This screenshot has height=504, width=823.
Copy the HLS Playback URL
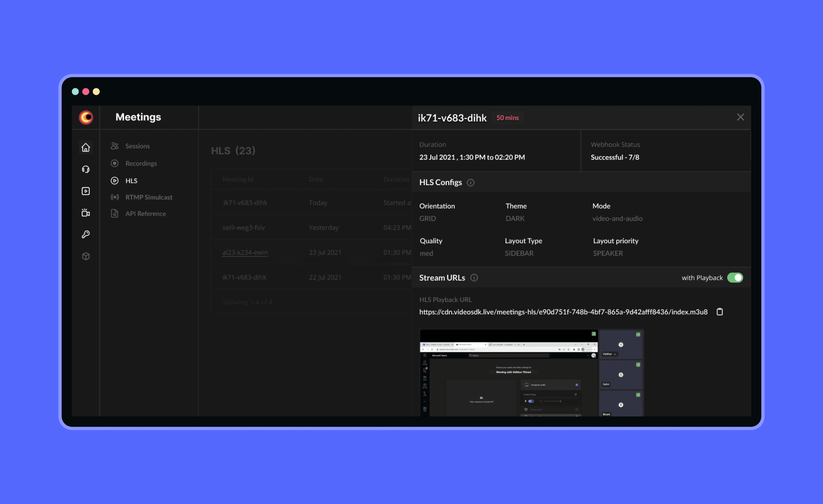(x=720, y=312)
